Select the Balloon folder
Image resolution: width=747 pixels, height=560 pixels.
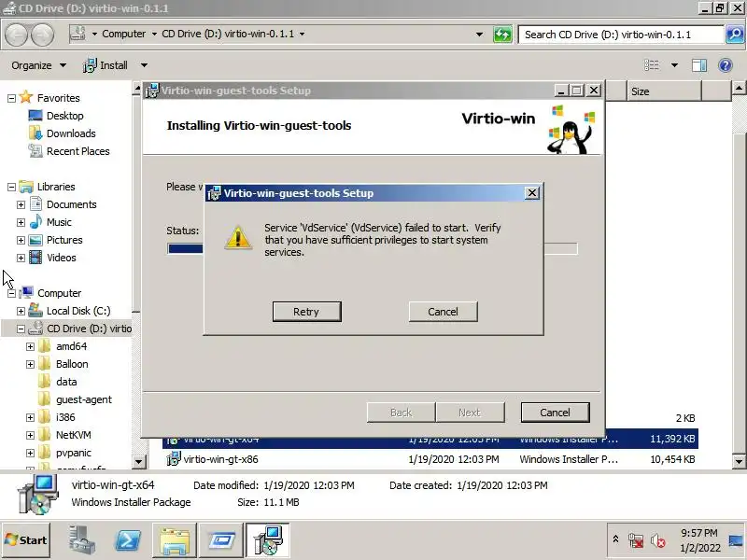[x=72, y=364]
